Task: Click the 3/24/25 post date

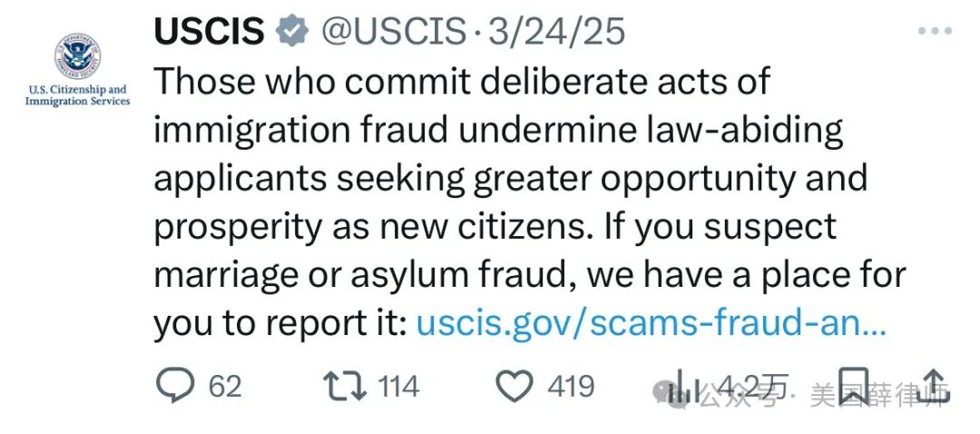Action: point(556,31)
